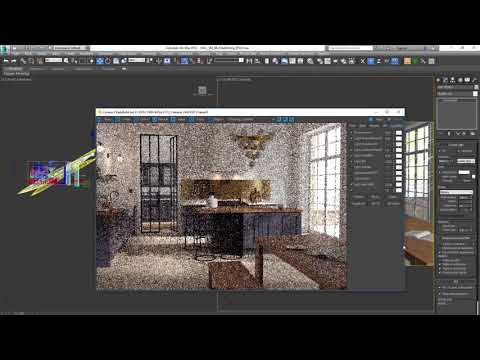Undo the last action in main toolbar

6,61
